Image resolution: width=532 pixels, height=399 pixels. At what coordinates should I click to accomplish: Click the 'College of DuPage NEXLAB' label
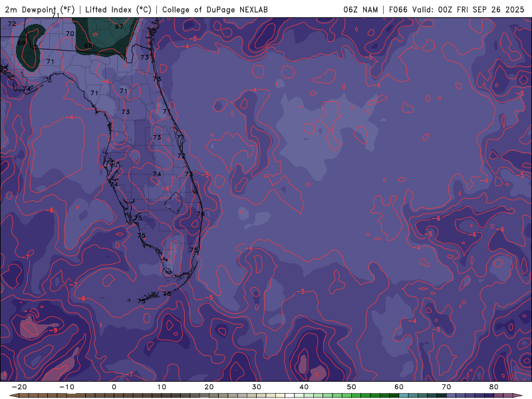click(x=215, y=9)
